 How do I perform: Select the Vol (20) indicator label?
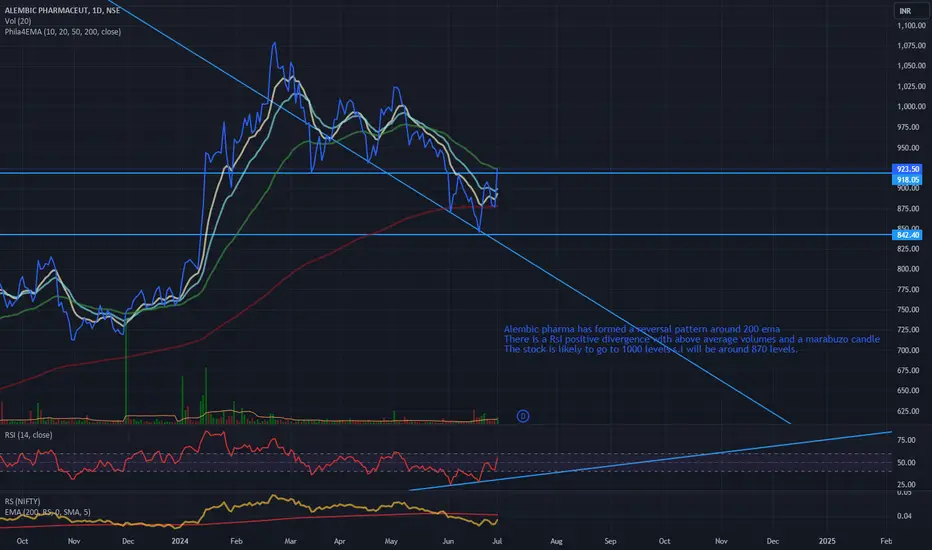18,21
